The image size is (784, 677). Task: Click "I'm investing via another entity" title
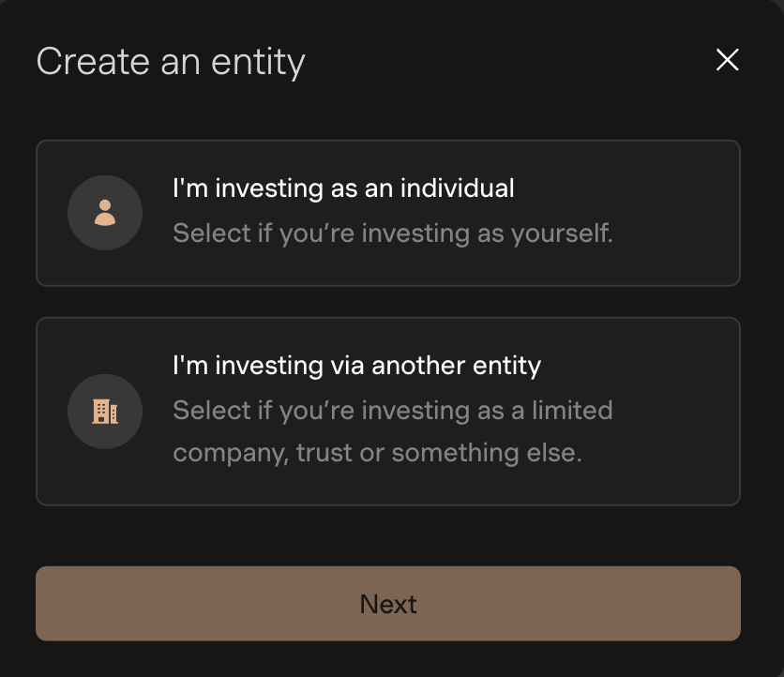(356, 366)
